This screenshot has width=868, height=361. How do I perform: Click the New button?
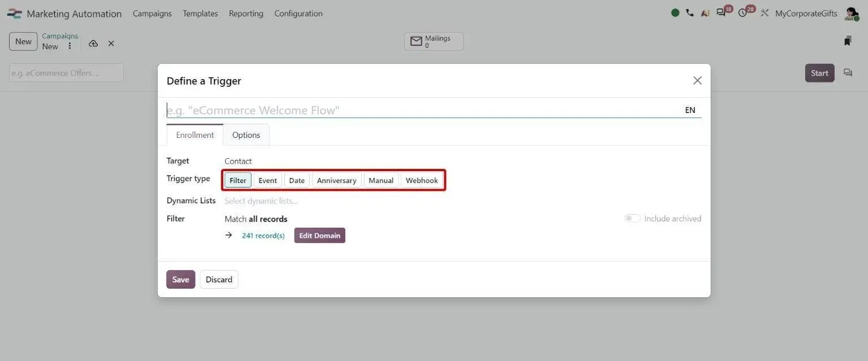[x=23, y=41]
